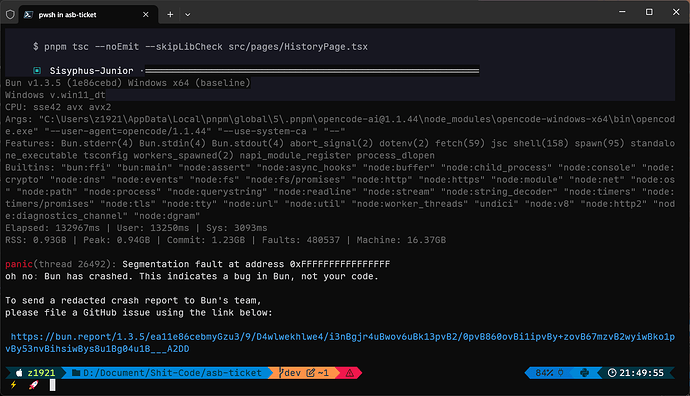Click the 'Faults: 480537' value
The width and height of the screenshot is (690, 396).
coord(301,240)
